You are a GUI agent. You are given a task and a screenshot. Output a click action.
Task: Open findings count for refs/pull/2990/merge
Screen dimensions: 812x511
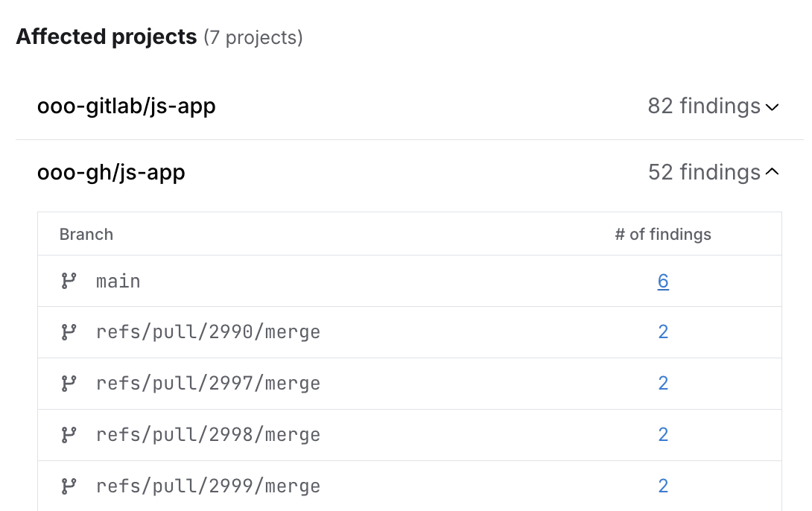click(x=663, y=332)
